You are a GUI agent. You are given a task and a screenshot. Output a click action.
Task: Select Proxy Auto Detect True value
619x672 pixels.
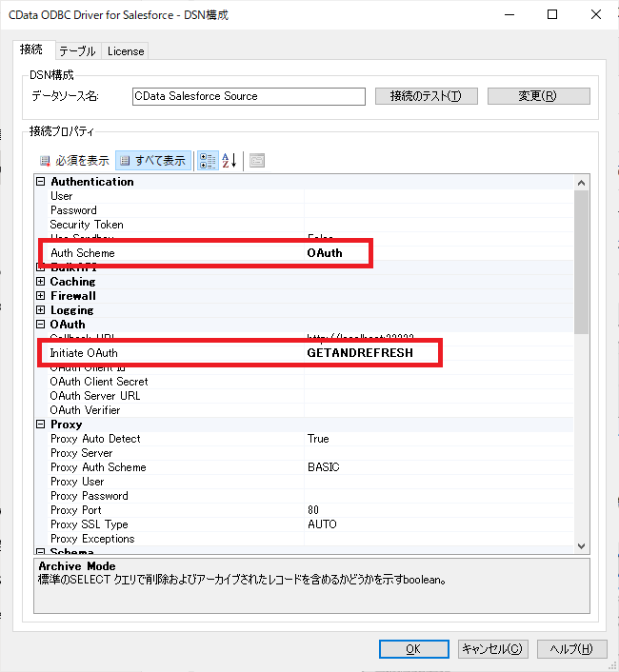click(318, 439)
